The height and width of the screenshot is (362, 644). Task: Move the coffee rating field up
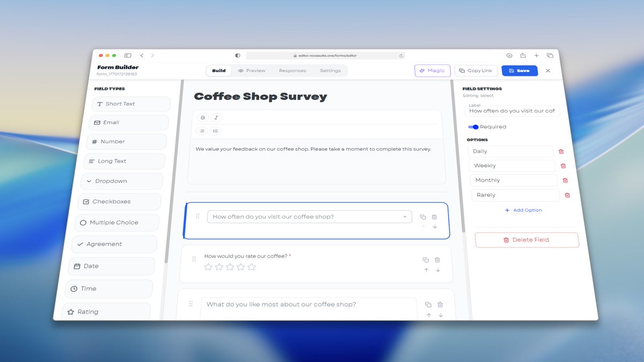(426, 270)
